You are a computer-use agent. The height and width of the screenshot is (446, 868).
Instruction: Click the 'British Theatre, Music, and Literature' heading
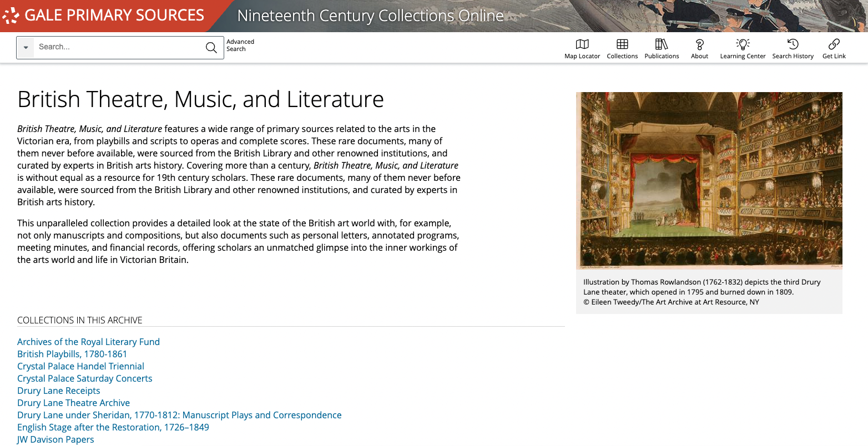point(200,99)
